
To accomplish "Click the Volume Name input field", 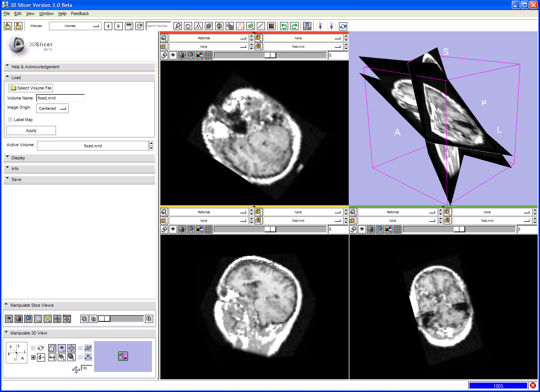I will point(60,98).
